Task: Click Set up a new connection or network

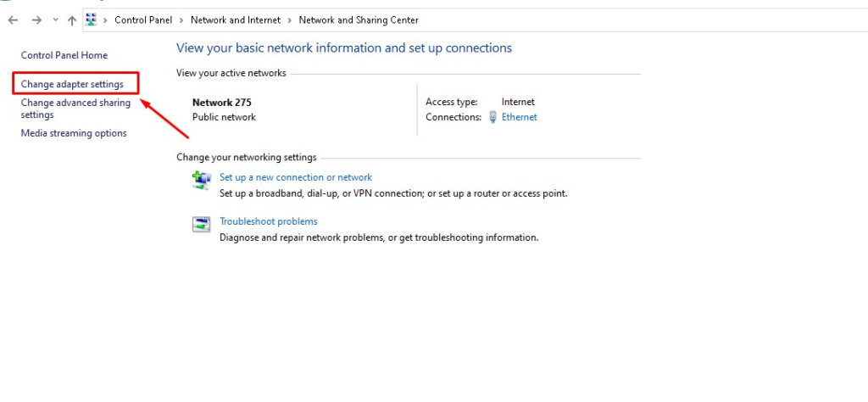Action: (296, 177)
